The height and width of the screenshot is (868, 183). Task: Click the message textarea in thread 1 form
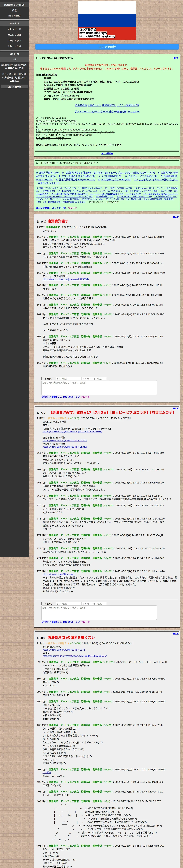point(99,388)
